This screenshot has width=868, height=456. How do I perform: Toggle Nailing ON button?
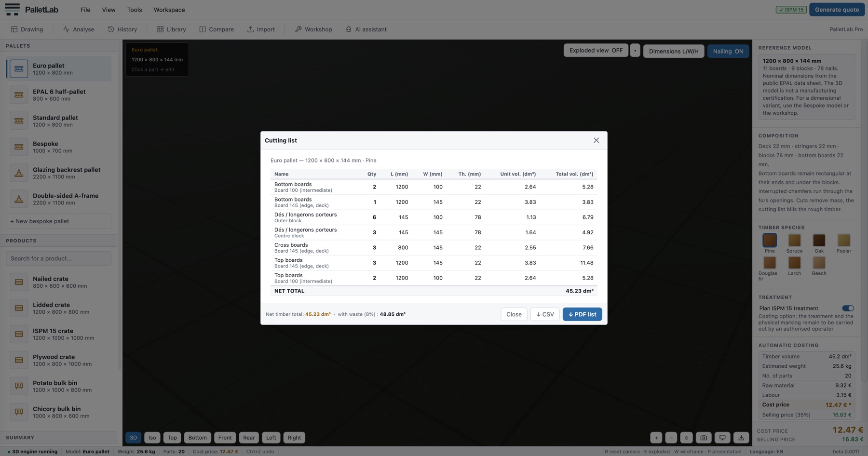pos(728,51)
